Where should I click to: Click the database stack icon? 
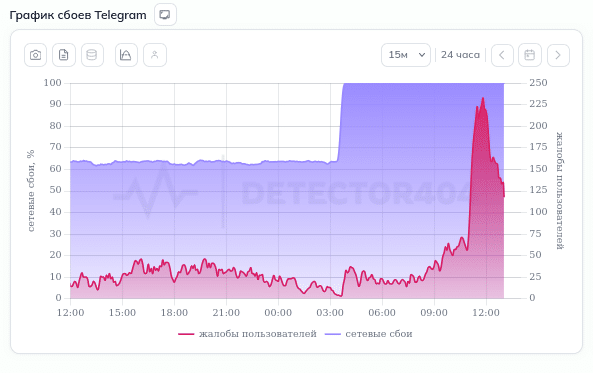92,55
